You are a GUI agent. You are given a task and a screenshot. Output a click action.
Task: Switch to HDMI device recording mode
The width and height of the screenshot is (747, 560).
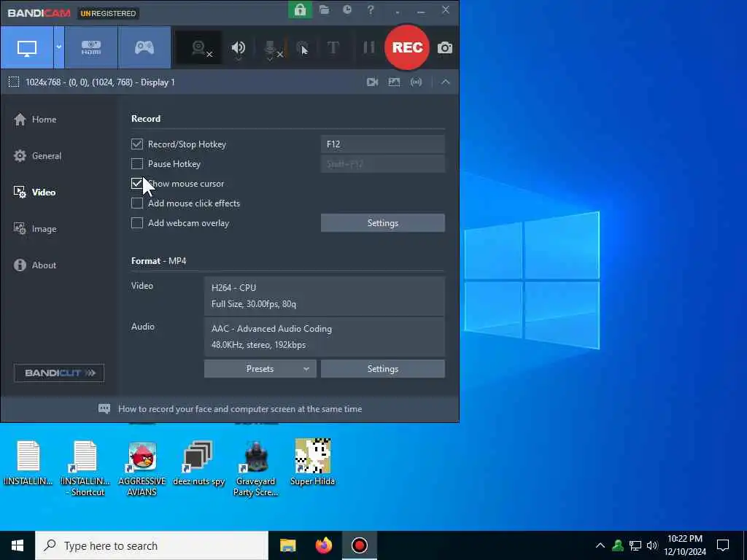(91, 47)
